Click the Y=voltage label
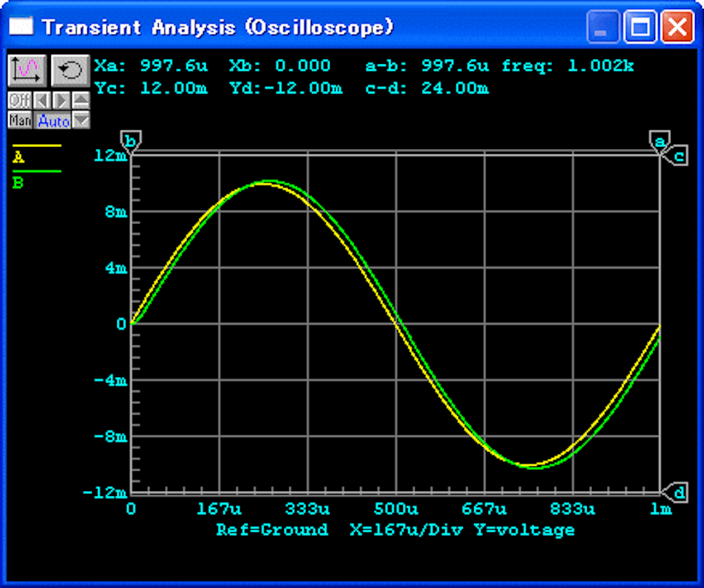The width and height of the screenshot is (704, 588). click(525, 530)
